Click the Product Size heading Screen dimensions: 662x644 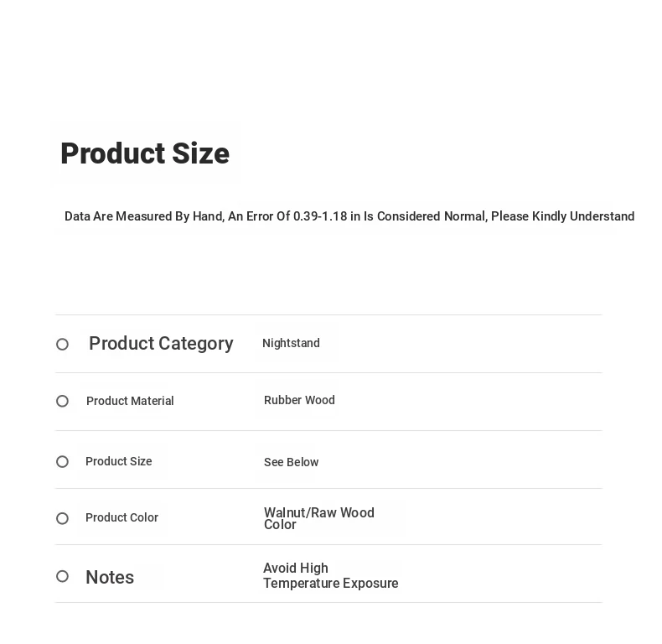point(145,153)
